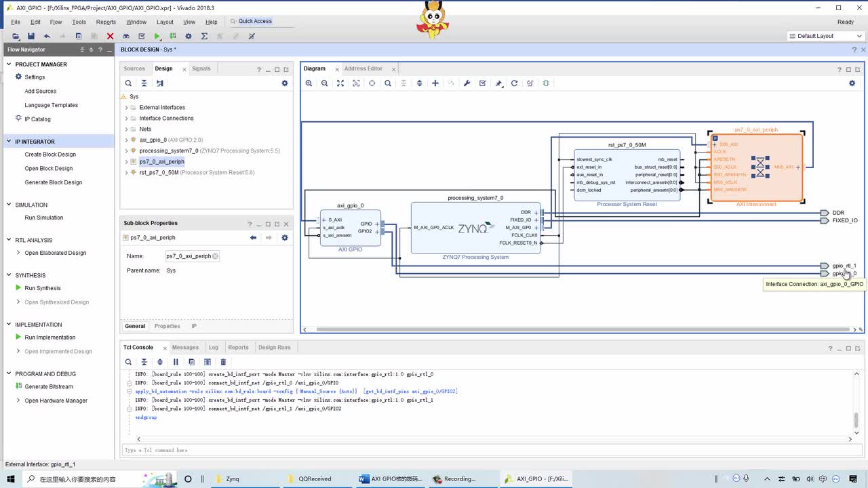
Task: Collapse the PROJECT MANAGER section
Action: (9, 64)
